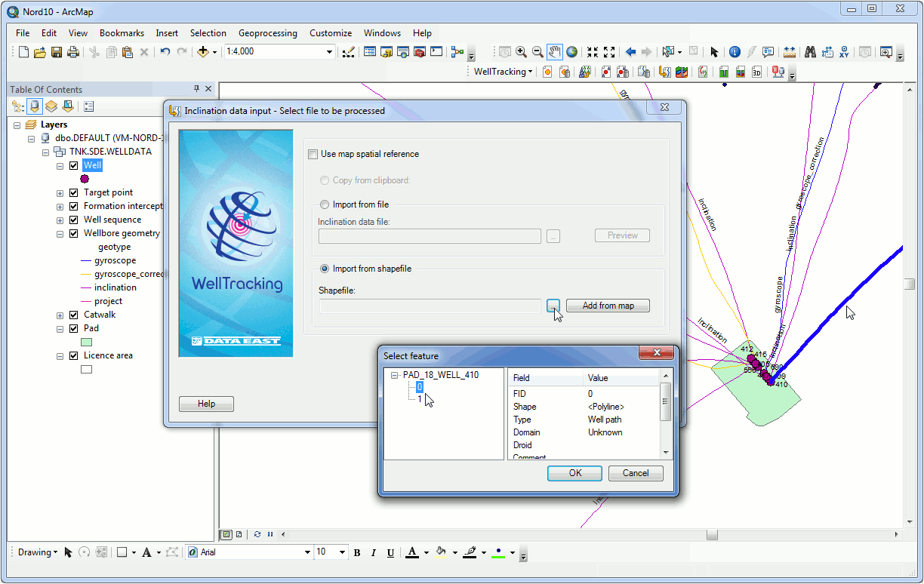Collapse the PAD_18_WELL_410 tree node

tap(394, 374)
